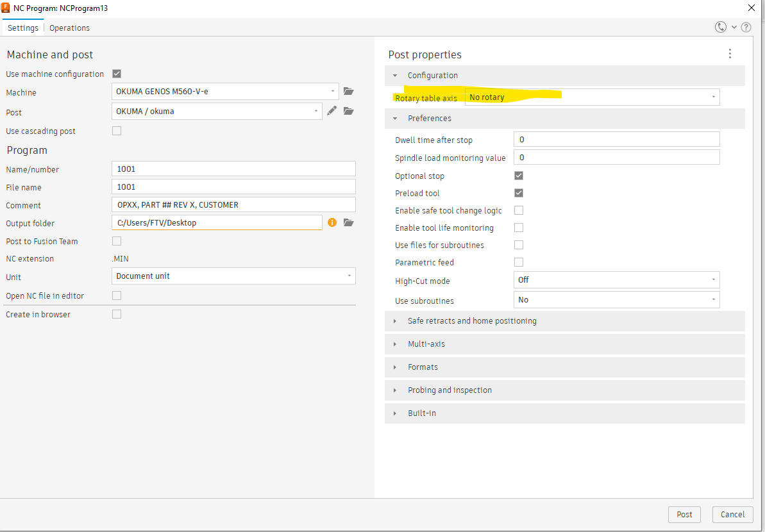
Task: Enable tool life monitoring checkbox
Action: point(519,228)
